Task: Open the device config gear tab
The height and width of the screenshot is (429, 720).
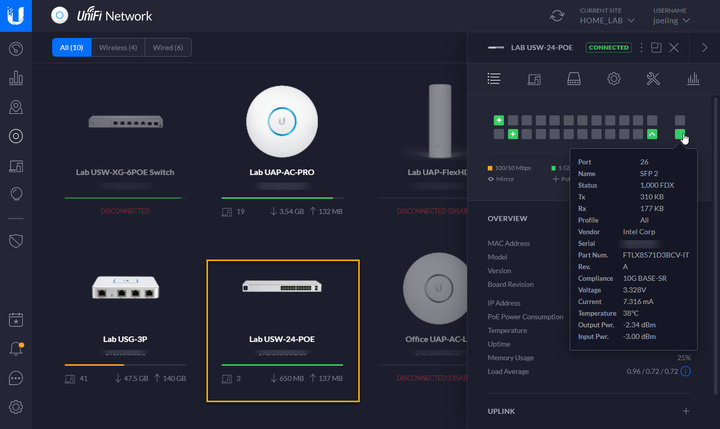Action: coord(613,79)
